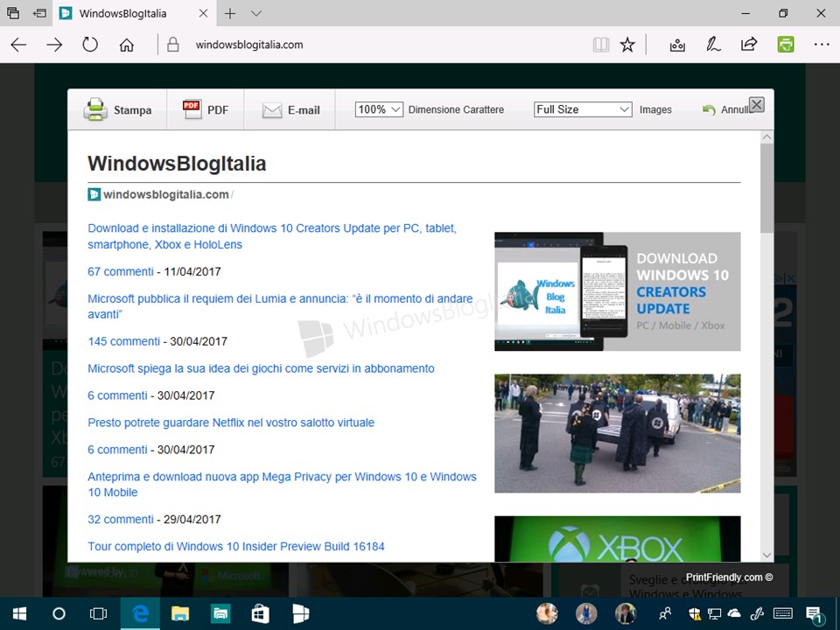The width and height of the screenshot is (840, 630).
Task: Click the Download Windows 10 Creators Update image
Action: [x=617, y=291]
